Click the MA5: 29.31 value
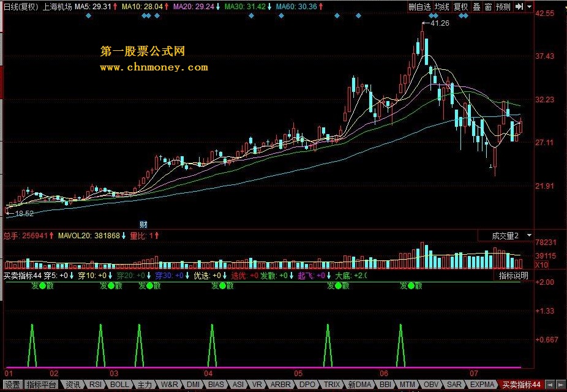Screen dimensions: 567x392 [93, 7]
